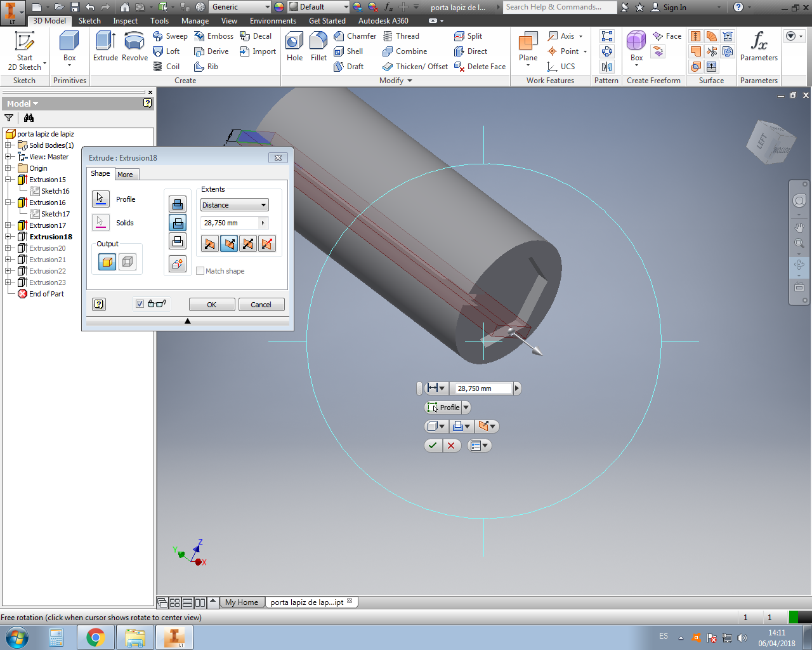Toggle the preview checkbox beside glasses icon
The height and width of the screenshot is (650, 812).
[140, 304]
